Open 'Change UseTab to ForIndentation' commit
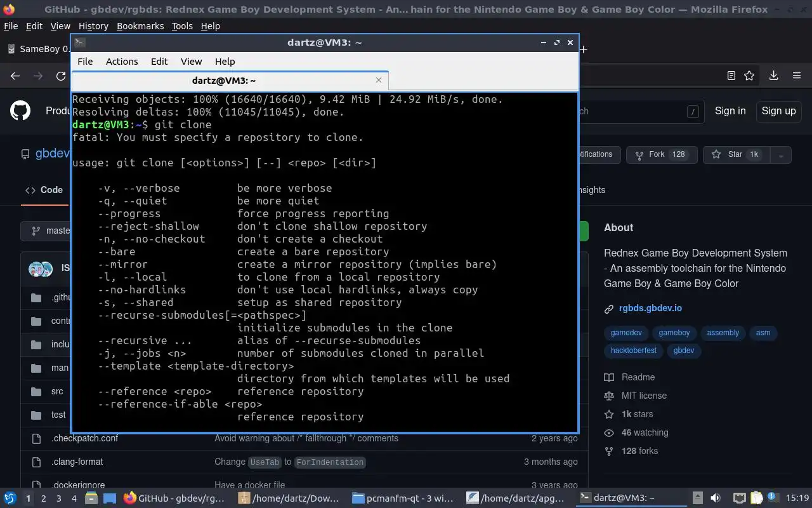Image resolution: width=812 pixels, height=508 pixels. click(x=289, y=462)
